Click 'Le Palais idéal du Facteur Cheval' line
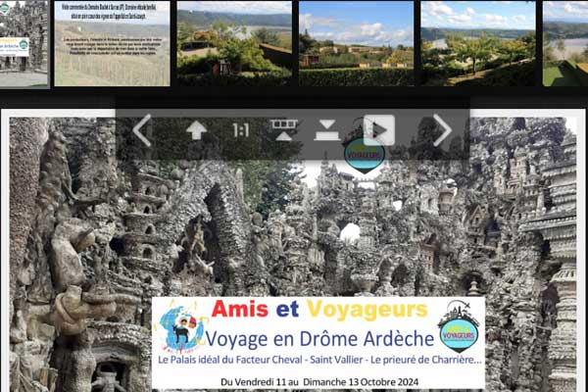Image resolution: width=588 pixels, height=392 pixels. [x=319, y=360]
